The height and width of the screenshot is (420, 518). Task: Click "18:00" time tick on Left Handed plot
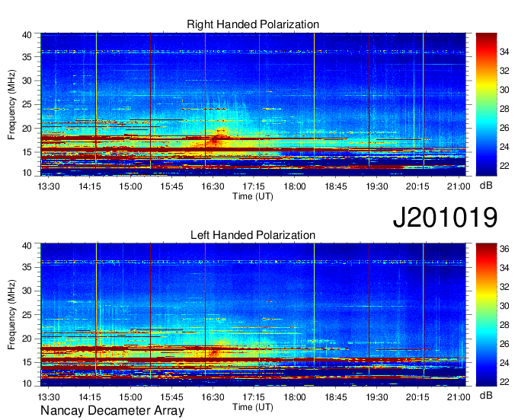(x=295, y=397)
